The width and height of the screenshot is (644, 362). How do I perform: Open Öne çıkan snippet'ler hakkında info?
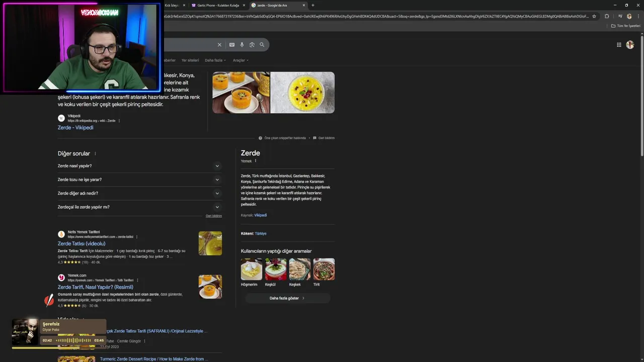(282, 138)
